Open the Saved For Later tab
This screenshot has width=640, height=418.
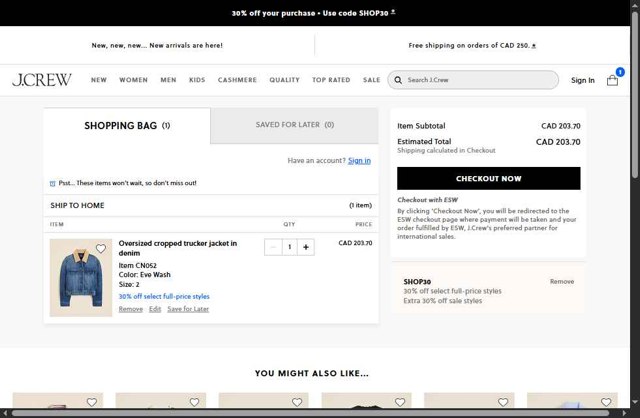click(x=295, y=125)
